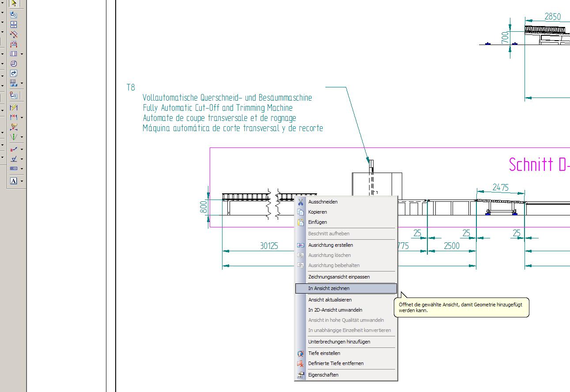Choose Ausschneiden from the context menu

(x=346, y=202)
